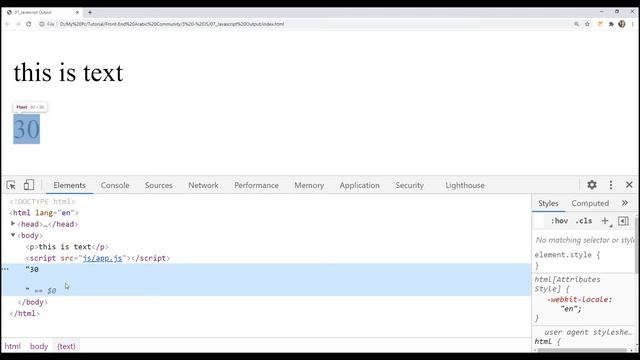Open DevTools settings gear

(x=592, y=185)
